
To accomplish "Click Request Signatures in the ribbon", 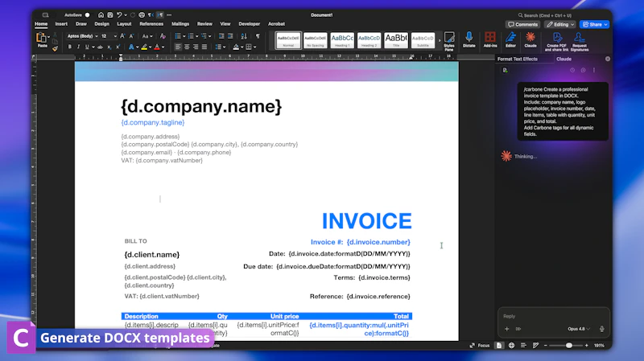I will 580,42.
